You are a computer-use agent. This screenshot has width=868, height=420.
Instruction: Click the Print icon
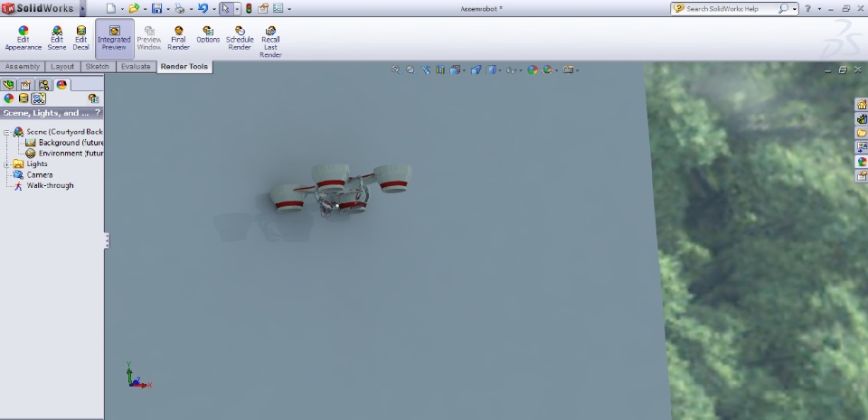pos(179,8)
